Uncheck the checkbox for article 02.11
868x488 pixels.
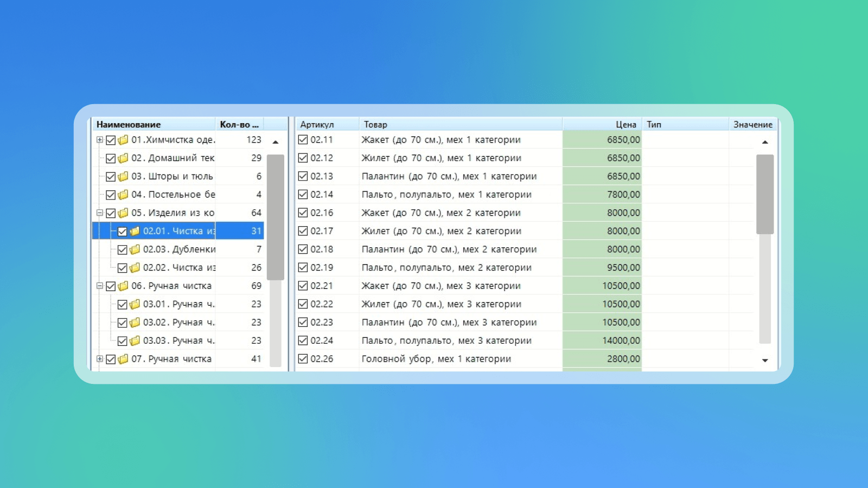click(303, 140)
